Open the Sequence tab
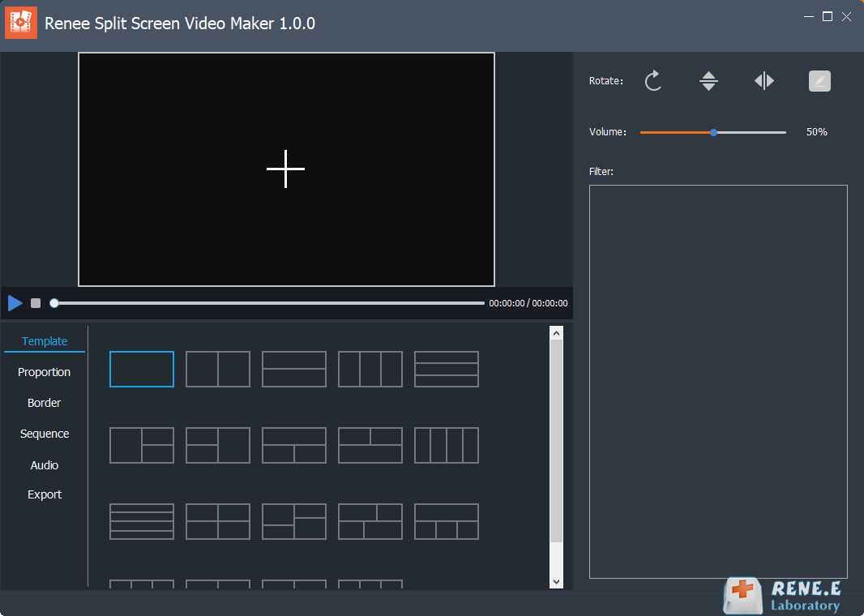The height and width of the screenshot is (616, 864). (45, 434)
